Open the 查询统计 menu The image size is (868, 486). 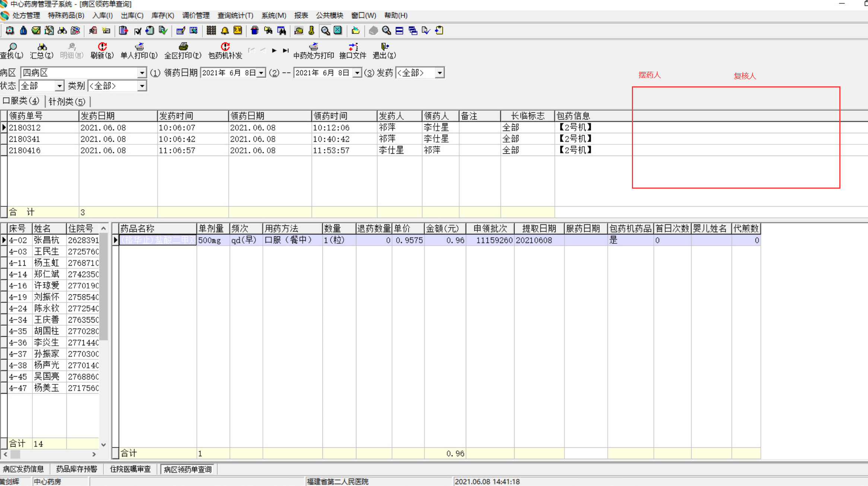235,16
